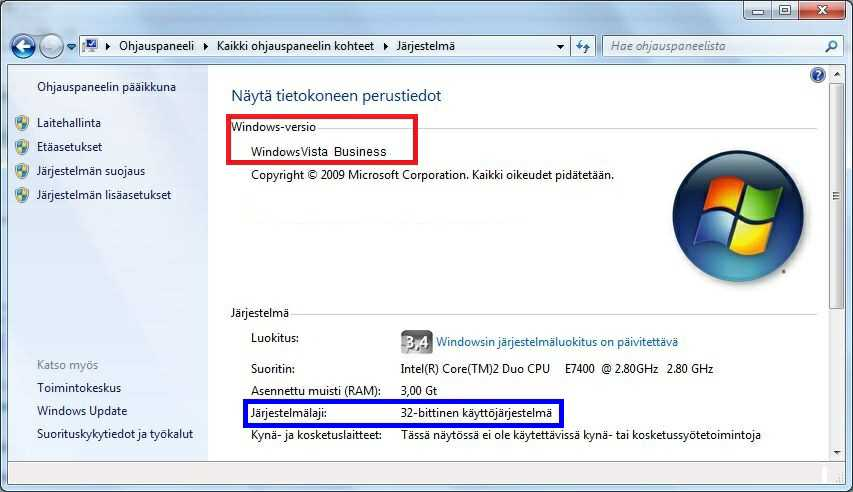Click the scrollbar up arrow
853x492 pixels.
click(837, 75)
